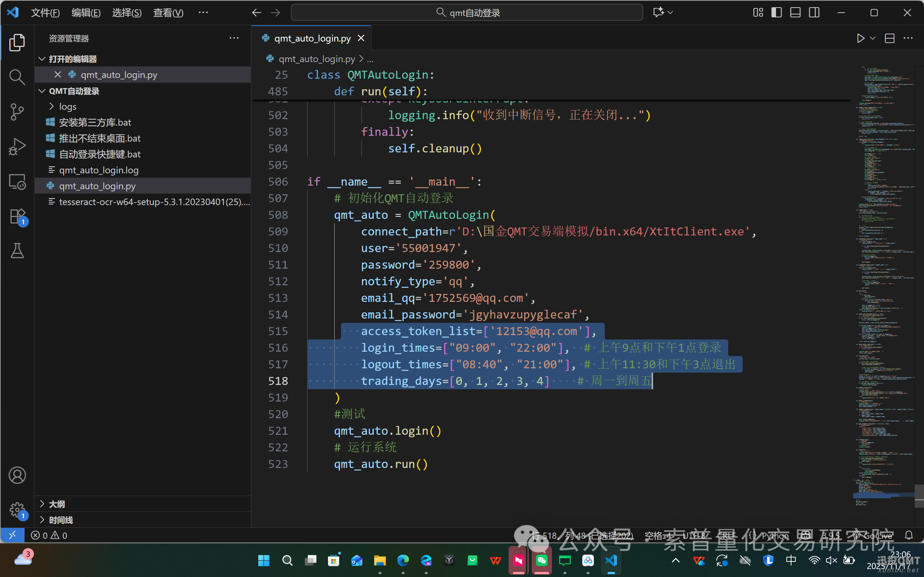Image resolution: width=924 pixels, height=577 pixels.
Task: Open Run and Debug view
Action: click(x=17, y=147)
